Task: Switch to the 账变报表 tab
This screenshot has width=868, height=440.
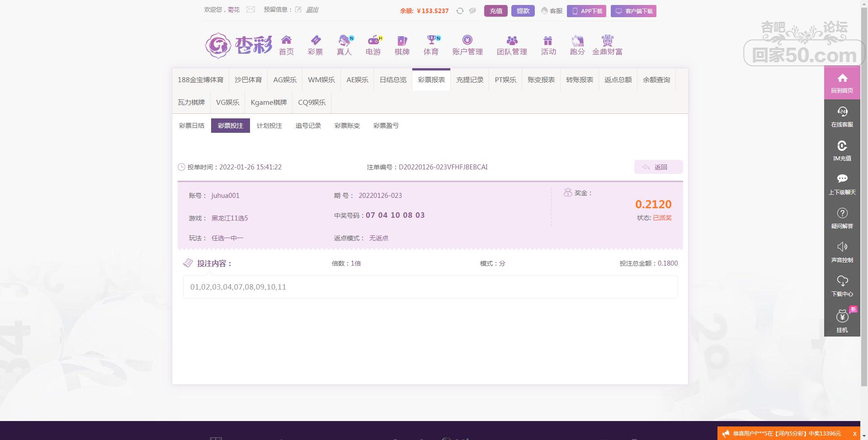Action: (541, 80)
